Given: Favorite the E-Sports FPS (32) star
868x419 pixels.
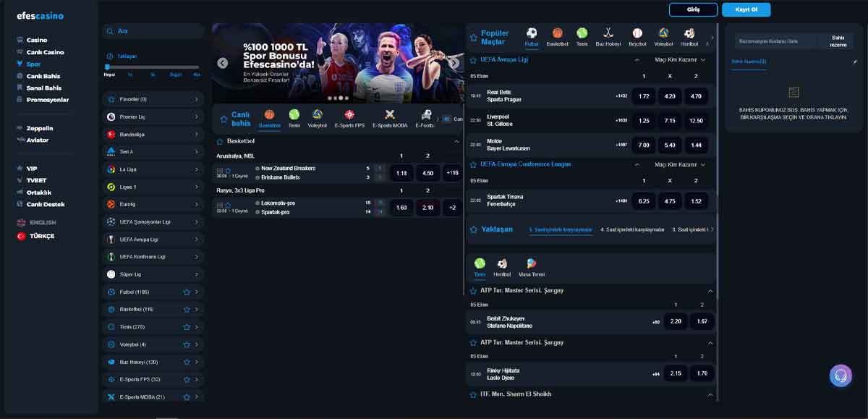Looking at the screenshot, I should (x=187, y=379).
